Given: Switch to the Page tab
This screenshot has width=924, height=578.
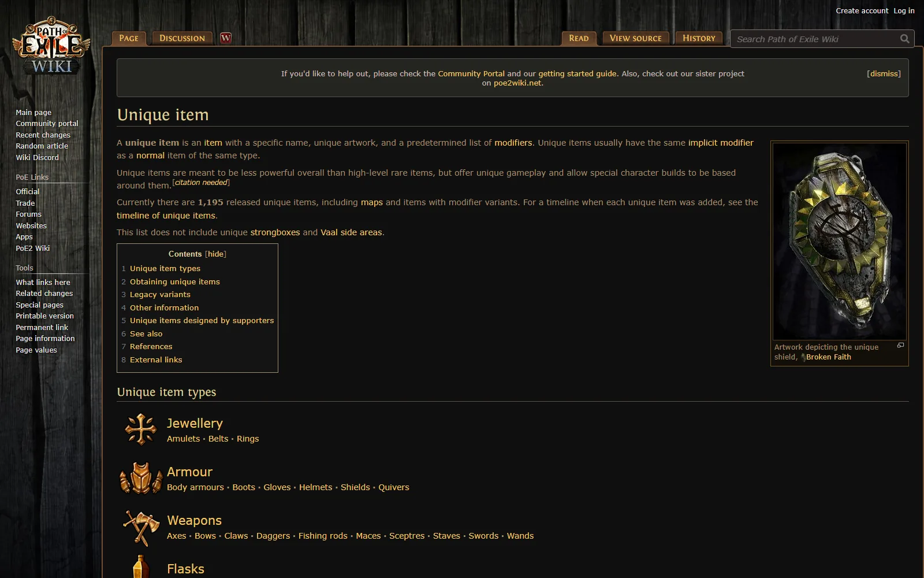Looking at the screenshot, I should [129, 38].
